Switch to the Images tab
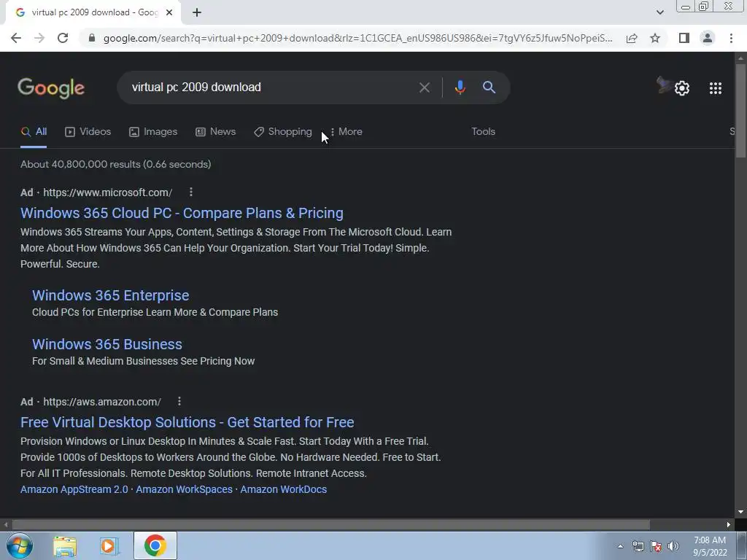747x560 pixels. [153, 132]
